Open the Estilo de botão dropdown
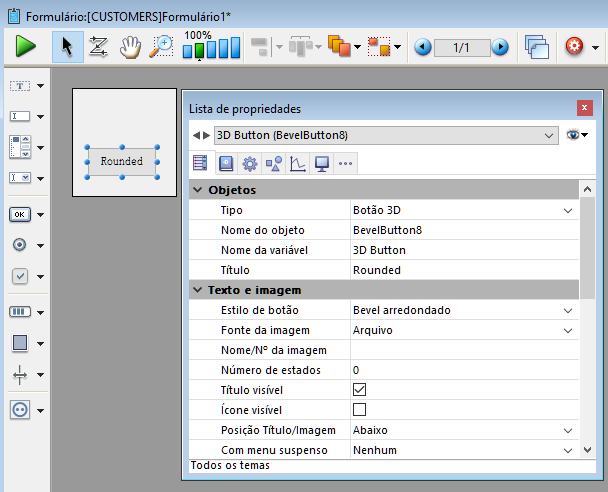Viewport: 608px width, 492px height. click(568, 310)
